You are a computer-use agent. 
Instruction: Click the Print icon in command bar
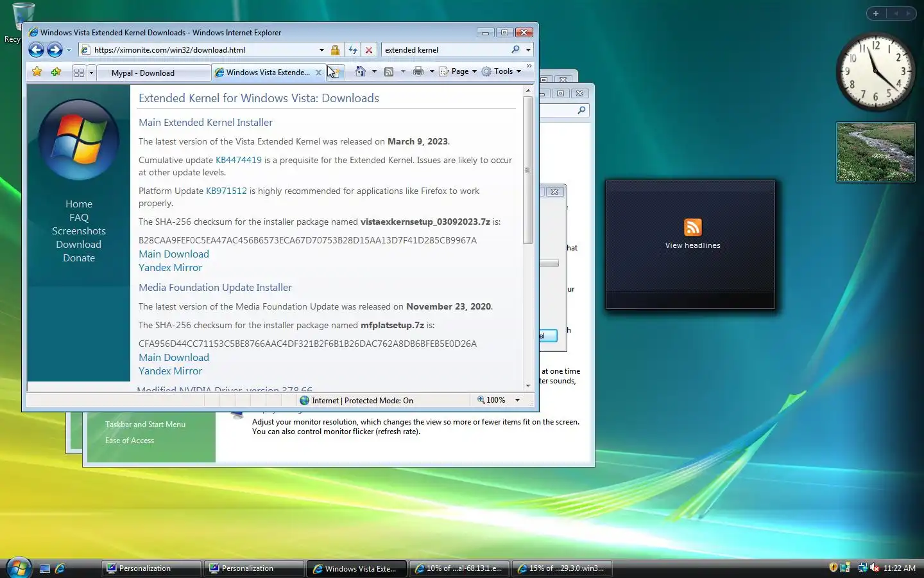pyautogui.click(x=418, y=71)
